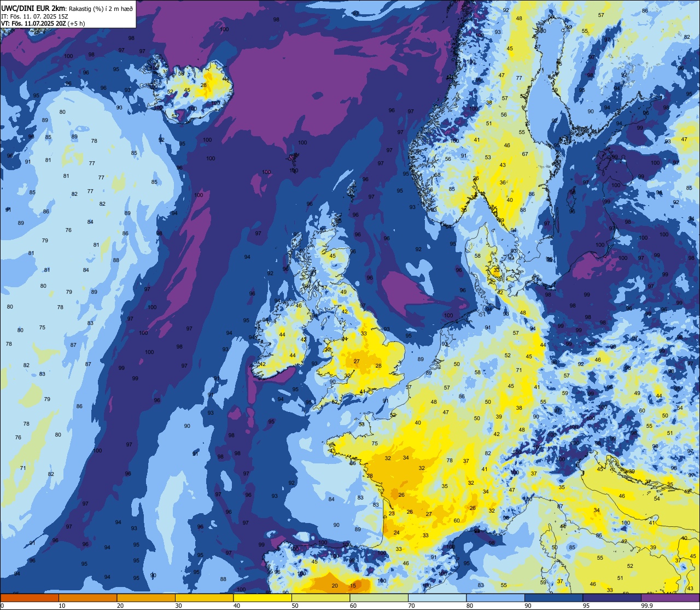Click the 'Rakastig (%) í 2 m hæð' label
700x610 pixels.
(101, 9)
